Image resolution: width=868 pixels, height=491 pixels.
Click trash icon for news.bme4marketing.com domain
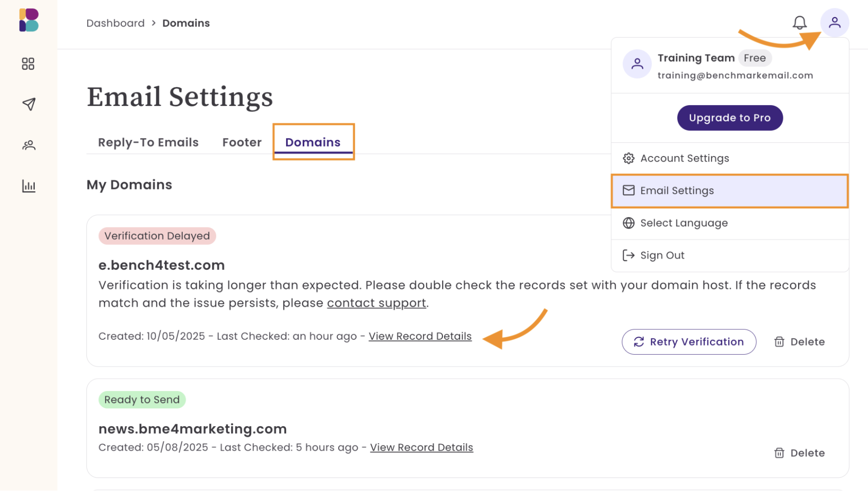point(779,453)
